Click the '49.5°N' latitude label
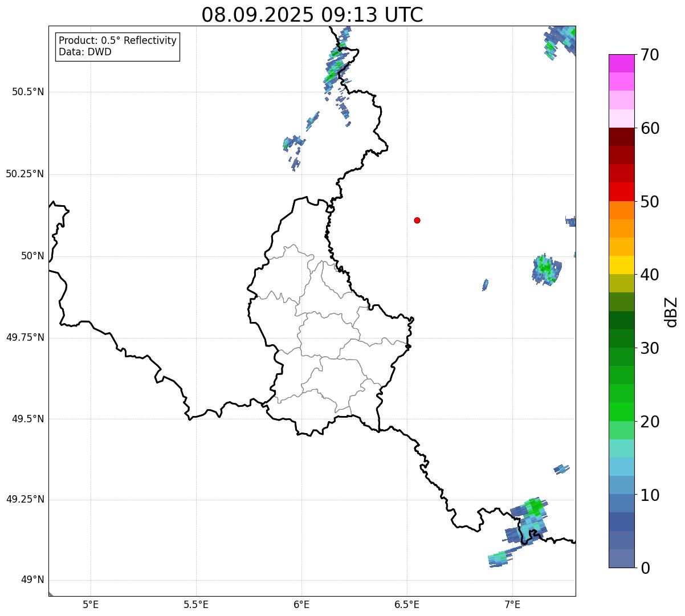The image size is (685, 616). tap(28, 419)
